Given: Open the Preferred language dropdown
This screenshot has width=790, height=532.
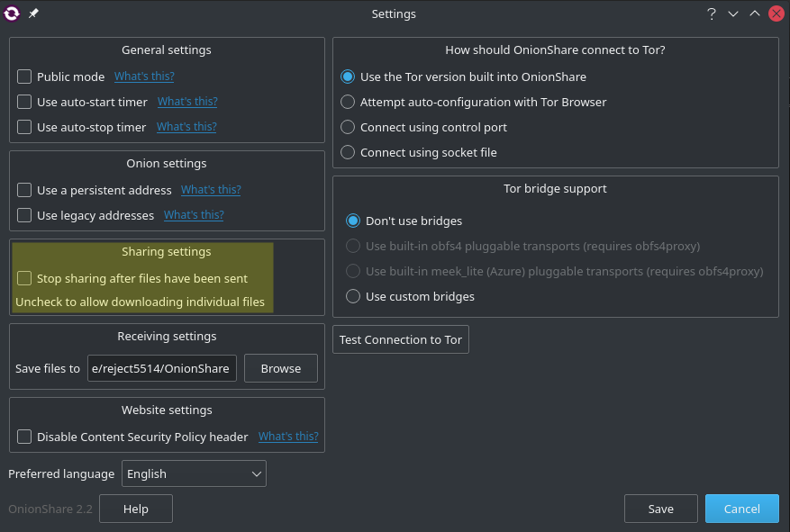Looking at the screenshot, I should (194, 473).
